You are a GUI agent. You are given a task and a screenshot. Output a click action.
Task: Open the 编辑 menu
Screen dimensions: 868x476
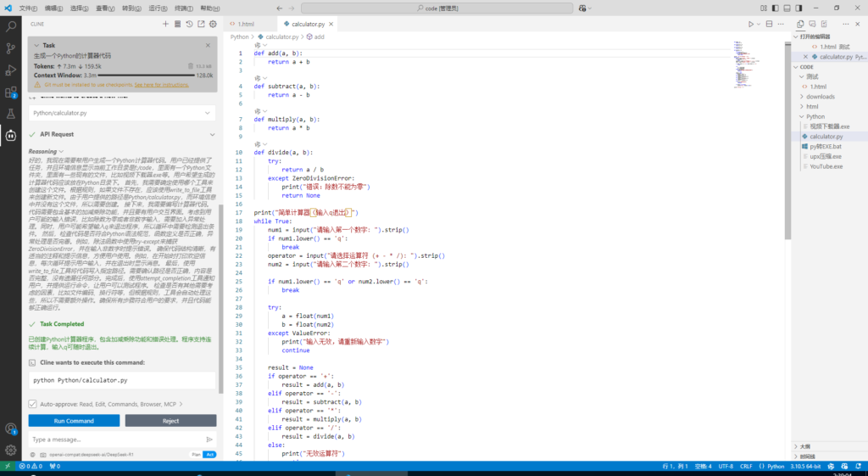point(53,8)
